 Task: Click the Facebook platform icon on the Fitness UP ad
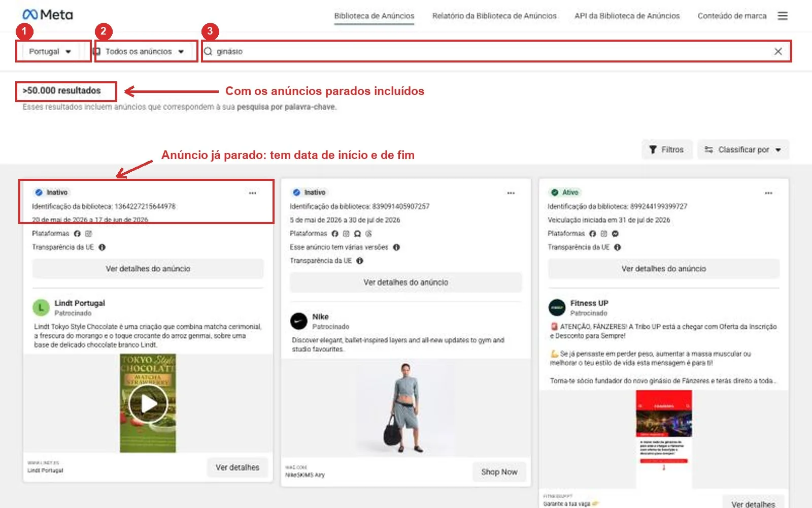pyautogui.click(x=592, y=234)
